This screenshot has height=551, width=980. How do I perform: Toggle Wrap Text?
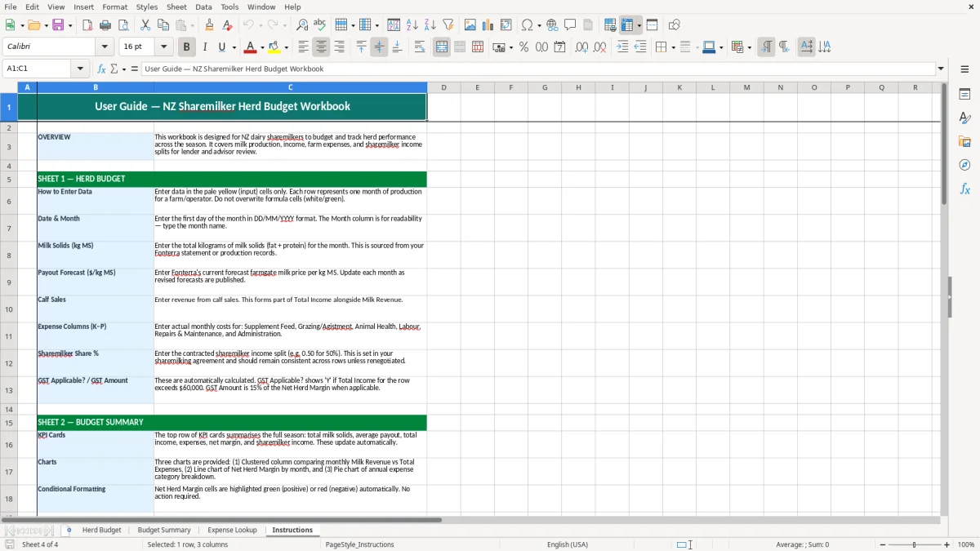420,47
